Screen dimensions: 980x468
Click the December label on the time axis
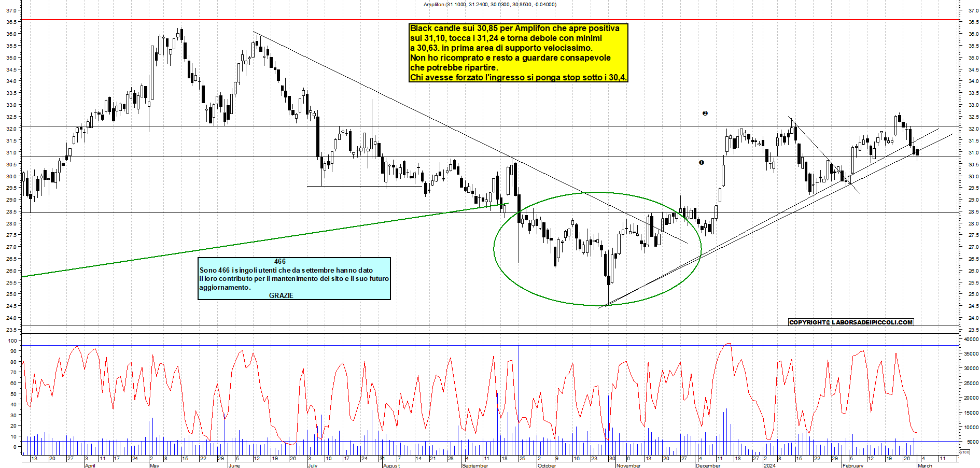[708, 465]
